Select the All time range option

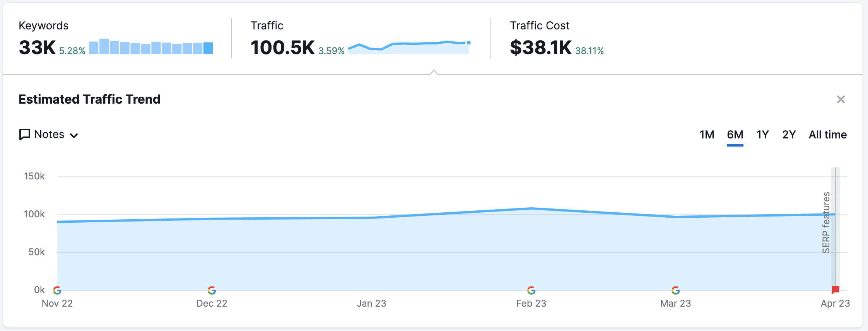828,135
